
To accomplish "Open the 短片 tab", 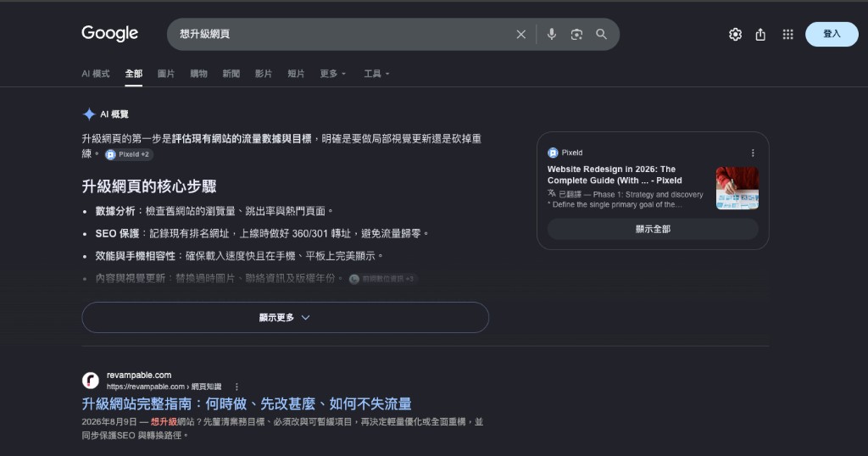I will click(296, 74).
